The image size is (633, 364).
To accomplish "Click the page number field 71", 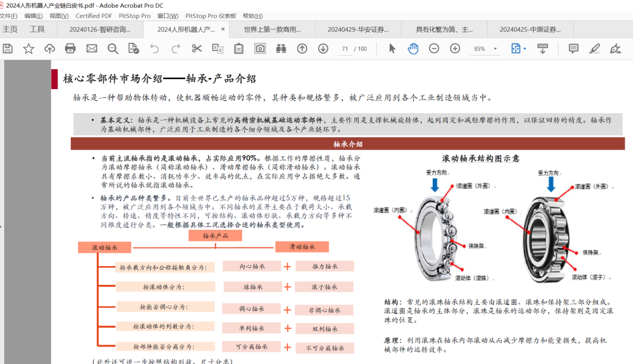I will point(345,49).
